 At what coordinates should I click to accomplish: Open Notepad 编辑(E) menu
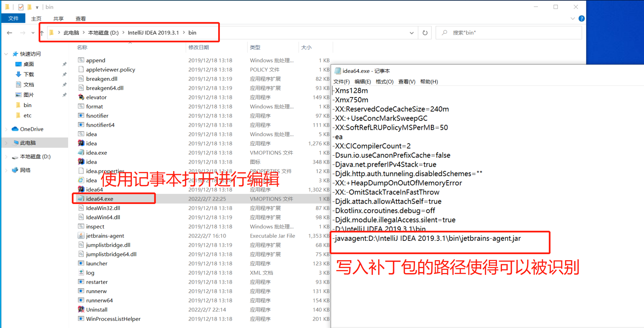tap(362, 82)
